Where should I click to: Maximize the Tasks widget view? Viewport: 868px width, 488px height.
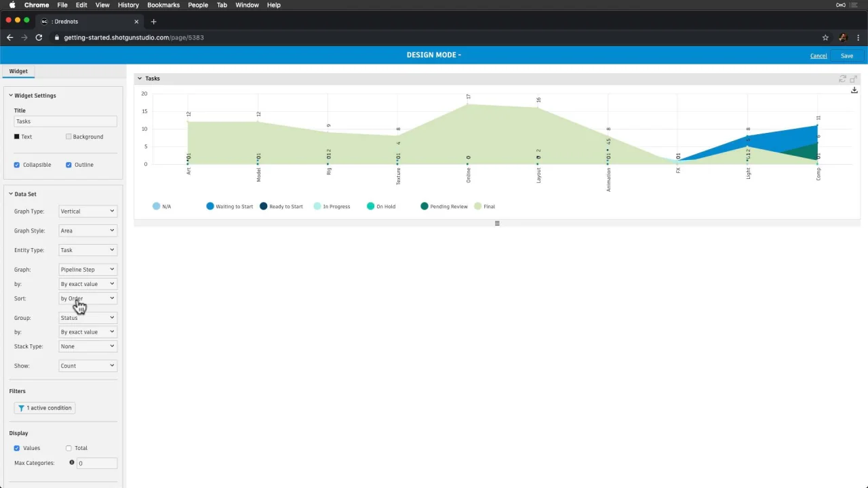tap(854, 79)
